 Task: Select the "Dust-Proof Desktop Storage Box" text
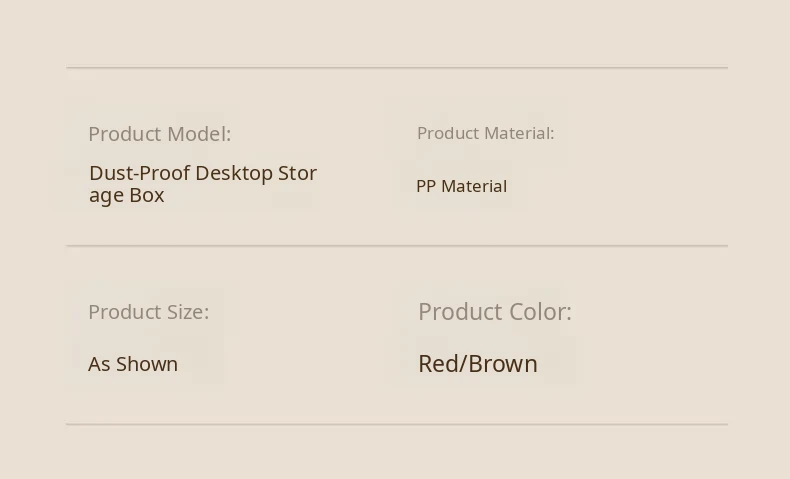click(203, 184)
